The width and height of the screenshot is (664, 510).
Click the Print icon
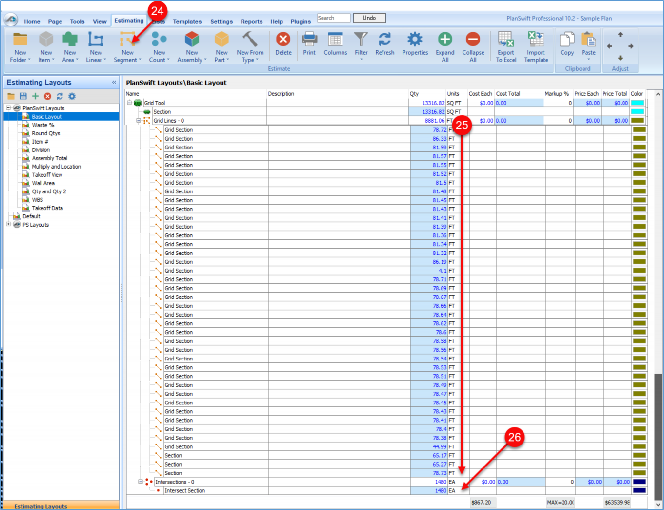pos(309,39)
